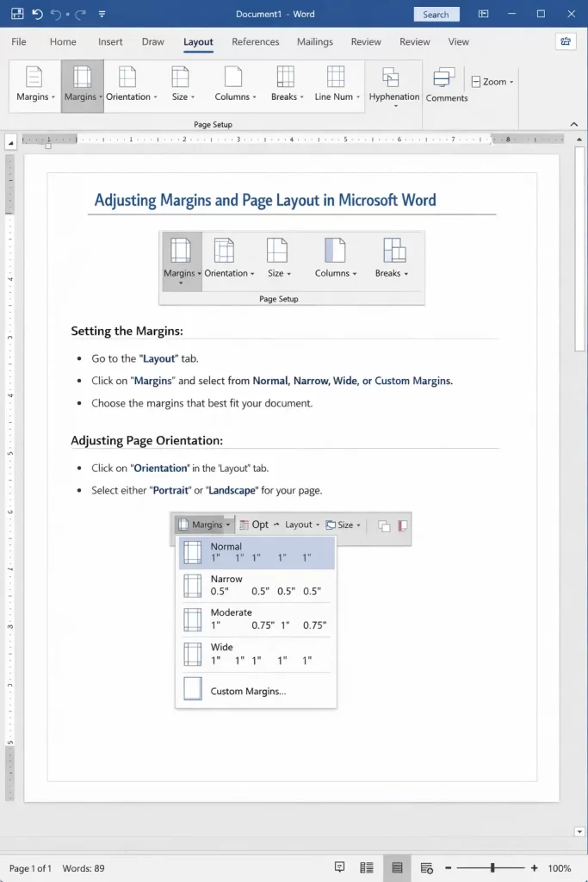Click the Customize Quick Access Toolbar icon
The width and height of the screenshot is (588, 882).
point(102,14)
